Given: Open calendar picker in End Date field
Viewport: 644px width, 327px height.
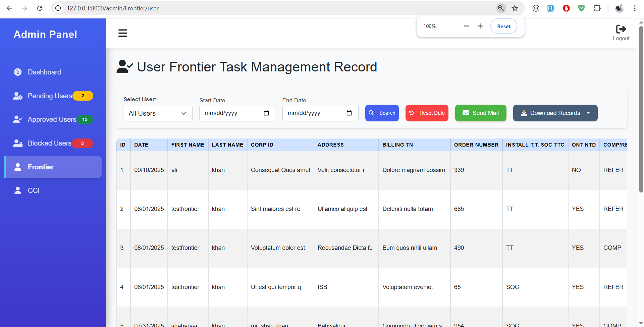Looking at the screenshot, I should pyautogui.click(x=349, y=113).
